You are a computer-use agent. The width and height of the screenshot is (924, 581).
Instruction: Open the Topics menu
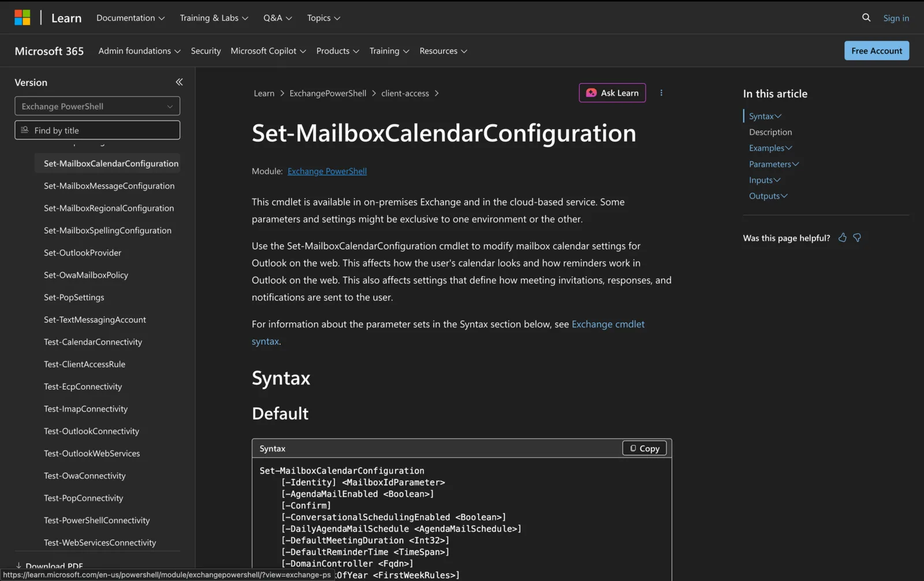tap(323, 18)
